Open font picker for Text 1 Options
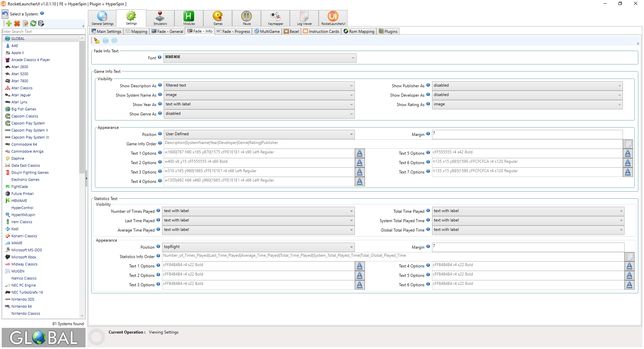The height and width of the screenshot is (349, 644). tap(360, 153)
